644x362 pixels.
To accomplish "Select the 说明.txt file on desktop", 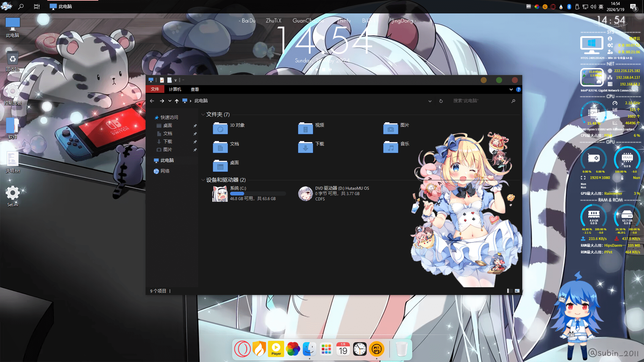I will pos(13,163).
